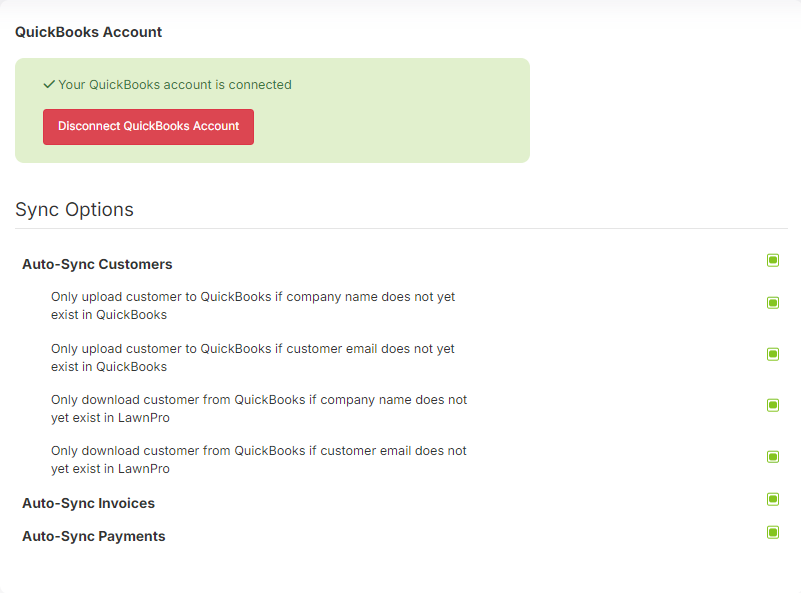Select the Auto-Sync Invoices section label
The height and width of the screenshot is (593, 801).
89,503
